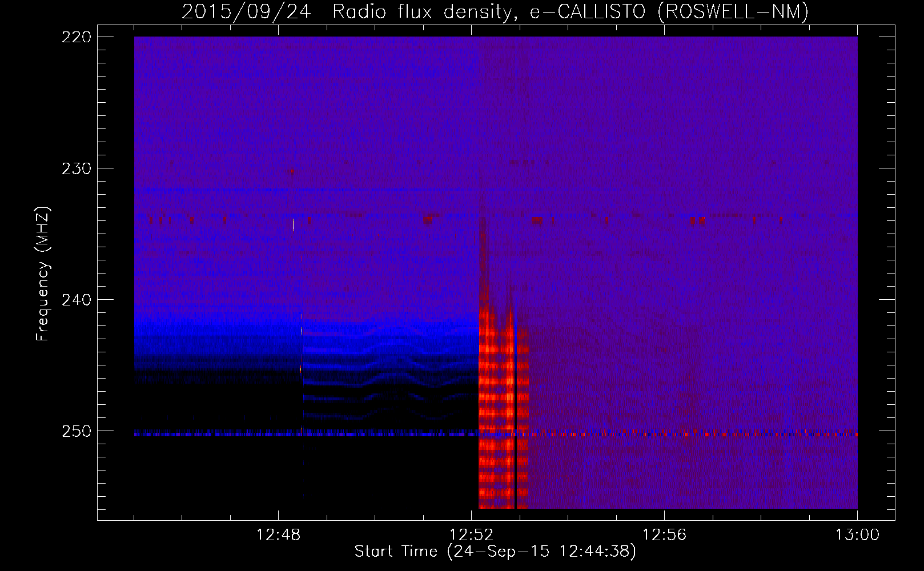Click the 240 frequency tick label
The width and height of the screenshot is (924, 571).
pos(76,300)
